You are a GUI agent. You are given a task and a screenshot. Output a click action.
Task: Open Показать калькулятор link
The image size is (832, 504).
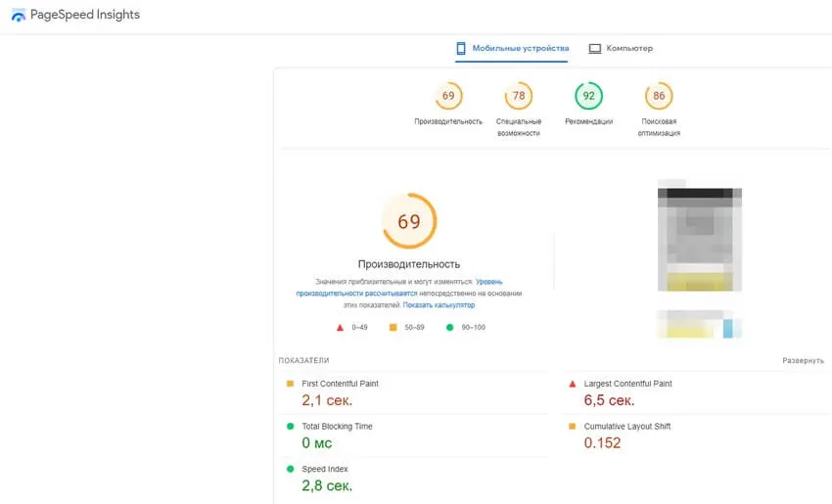pos(439,305)
